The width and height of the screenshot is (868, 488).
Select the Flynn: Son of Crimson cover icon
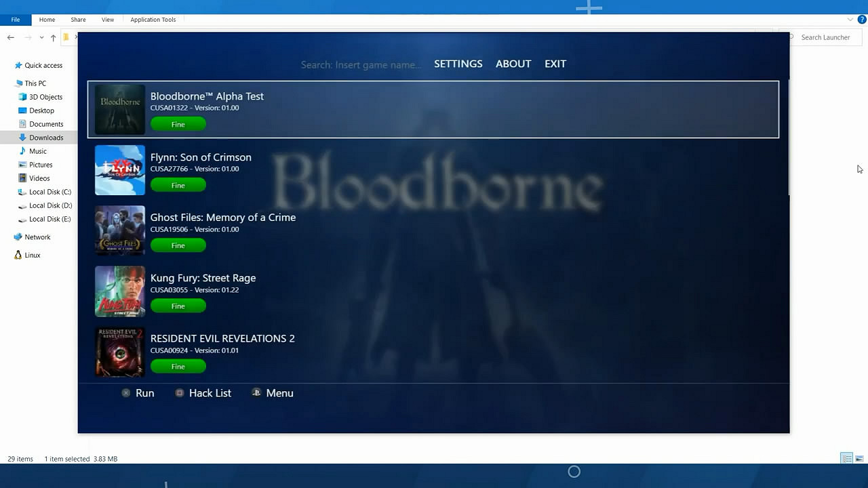click(120, 170)
